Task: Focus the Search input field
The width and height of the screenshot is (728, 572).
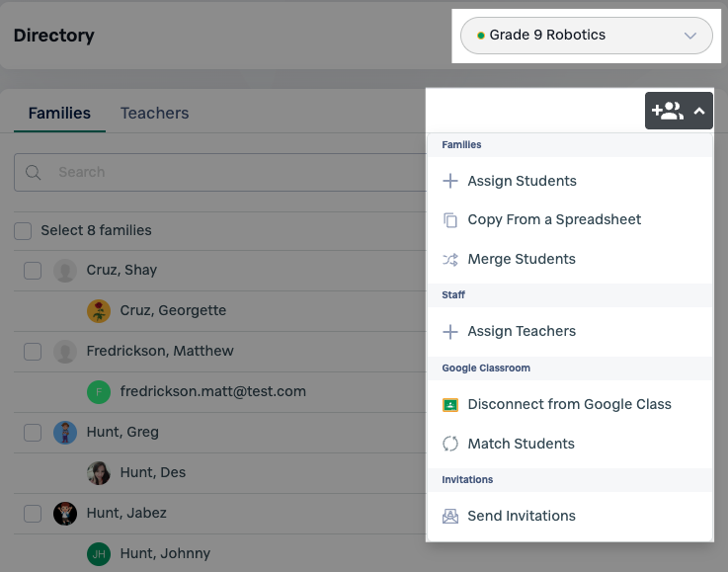Action: pyautogui.click(x=220, y=172)
